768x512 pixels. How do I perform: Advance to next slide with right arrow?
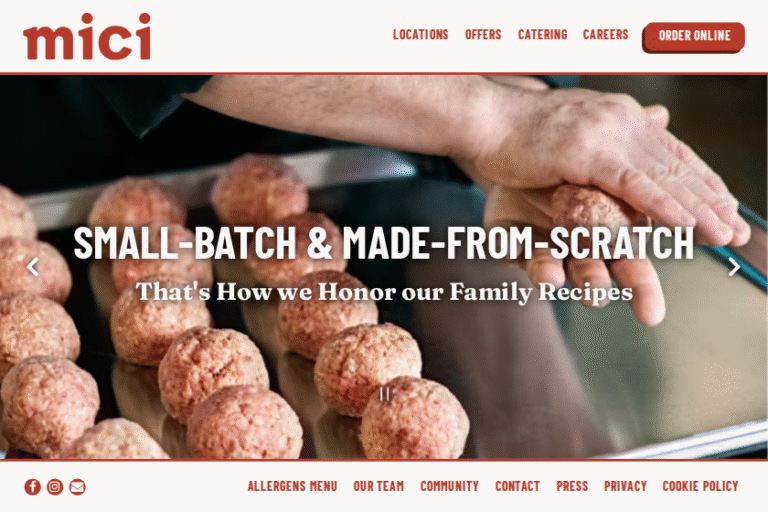(x=734, y=267)
